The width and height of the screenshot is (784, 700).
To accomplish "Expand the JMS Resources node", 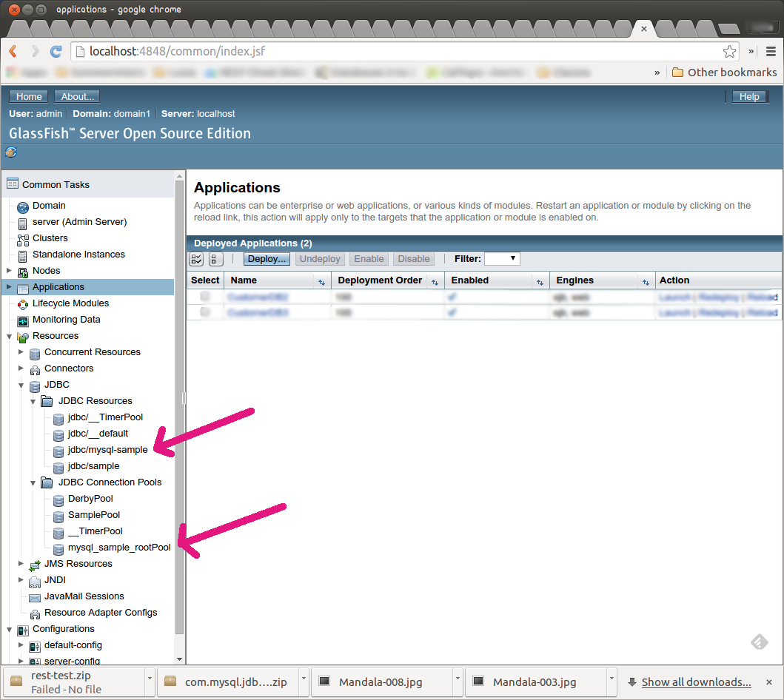I will coord(21,564).
